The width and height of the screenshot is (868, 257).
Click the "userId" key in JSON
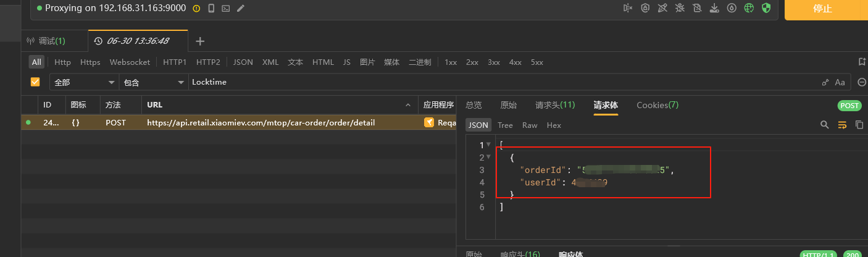tap(541, 182)
